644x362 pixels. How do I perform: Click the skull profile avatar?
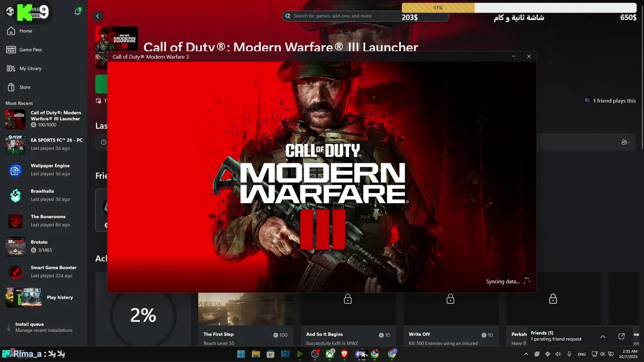pyautogui.click(x=10, y=12)
